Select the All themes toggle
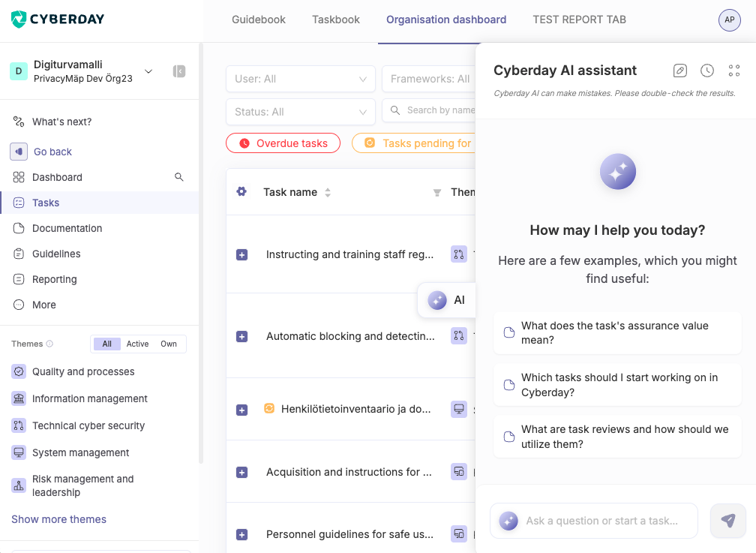 [x=106, y=344]
